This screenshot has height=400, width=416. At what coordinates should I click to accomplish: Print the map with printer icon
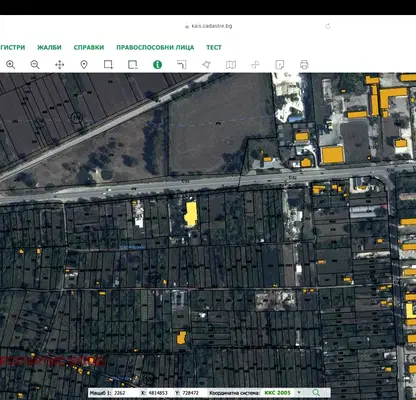304,65
